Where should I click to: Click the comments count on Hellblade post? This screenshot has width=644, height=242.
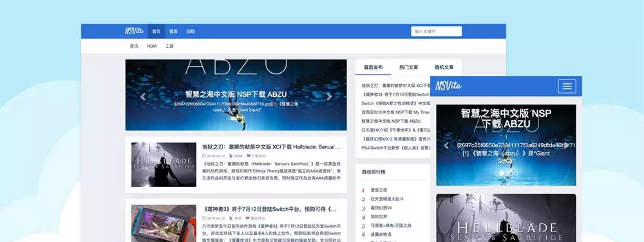point(256,156)
